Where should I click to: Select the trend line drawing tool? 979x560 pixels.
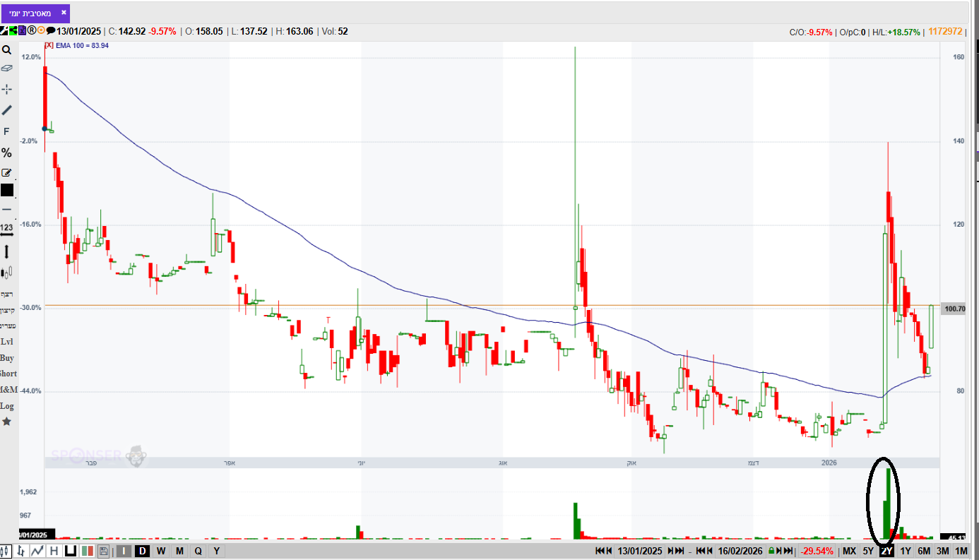6,110
